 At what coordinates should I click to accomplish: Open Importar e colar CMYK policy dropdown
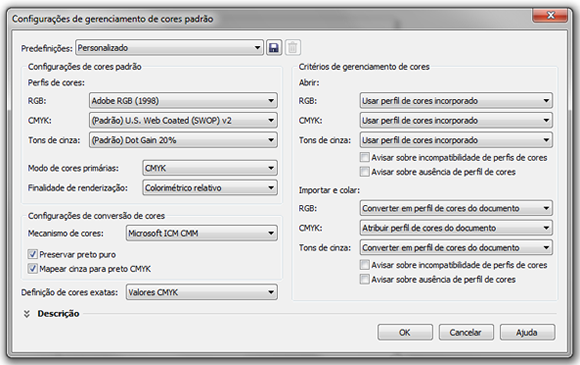pos(456,228)
